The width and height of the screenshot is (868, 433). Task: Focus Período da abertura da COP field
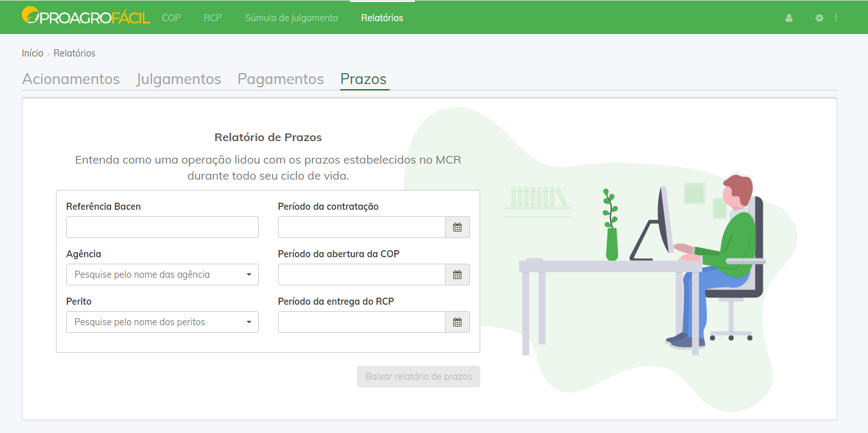pyautogui.click(x=361, y=275)
